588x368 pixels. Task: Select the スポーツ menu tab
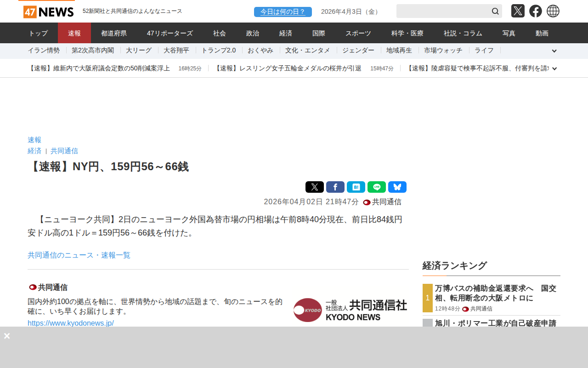[x=358, y=33]
